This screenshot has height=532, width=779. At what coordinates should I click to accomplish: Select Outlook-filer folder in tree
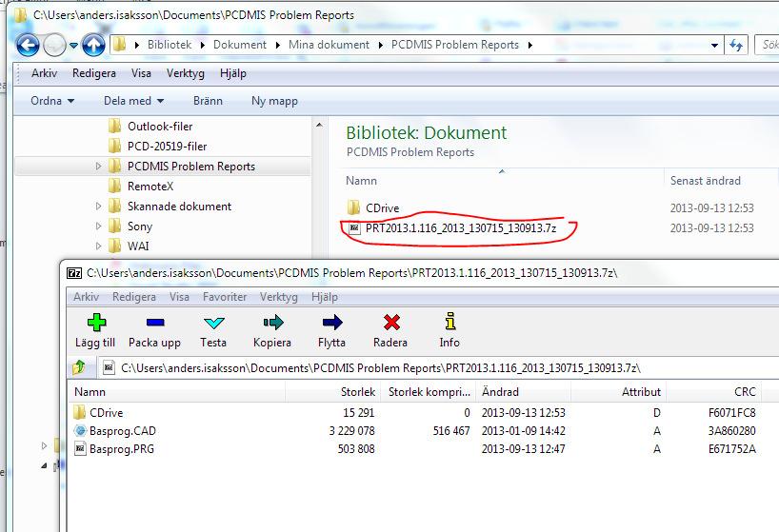pyautogui.click(x=160, y=127)
